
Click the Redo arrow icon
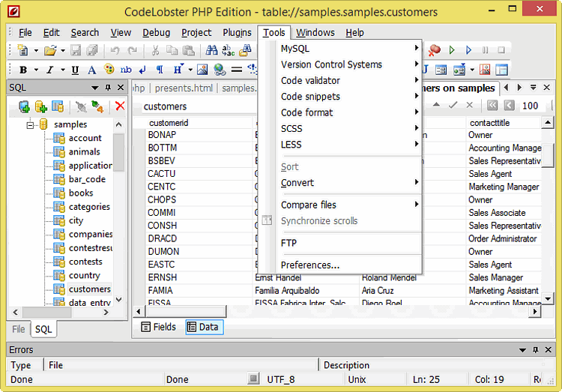(x=132, y=50)
